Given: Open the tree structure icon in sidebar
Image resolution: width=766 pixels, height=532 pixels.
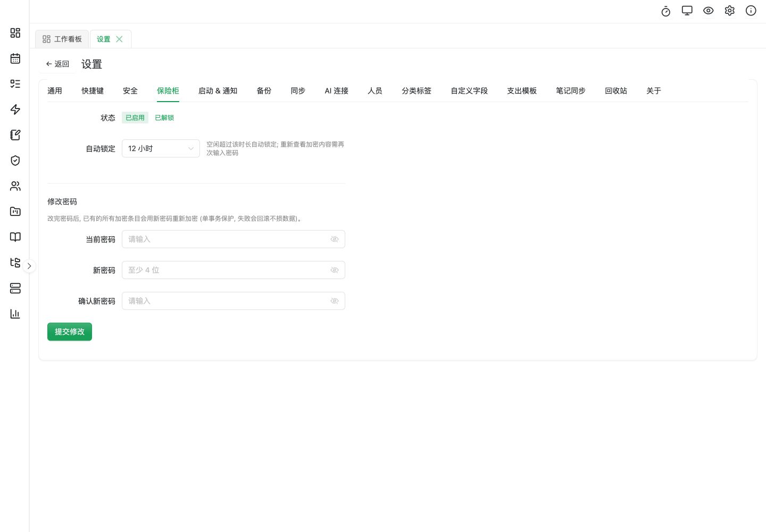Looking at the screenshot, I should 15,263.
